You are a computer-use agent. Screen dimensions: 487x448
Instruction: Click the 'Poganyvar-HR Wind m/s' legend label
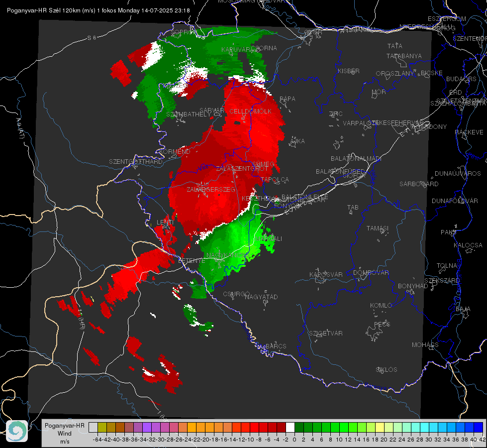coord(64,434)
